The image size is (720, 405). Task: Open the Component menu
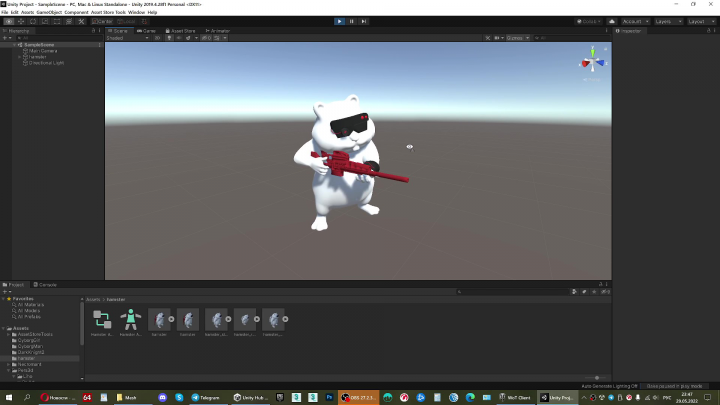coord(76,12)
